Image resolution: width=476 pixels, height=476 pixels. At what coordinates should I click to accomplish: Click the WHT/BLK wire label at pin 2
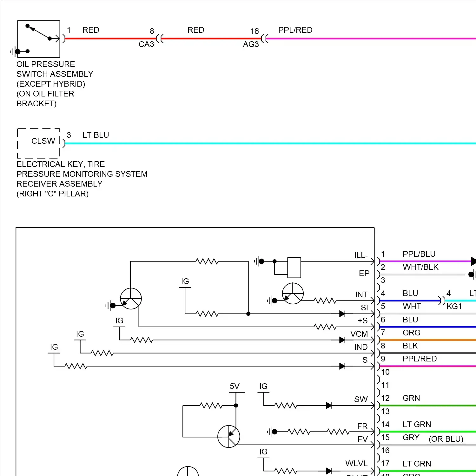tap(420, 267)
